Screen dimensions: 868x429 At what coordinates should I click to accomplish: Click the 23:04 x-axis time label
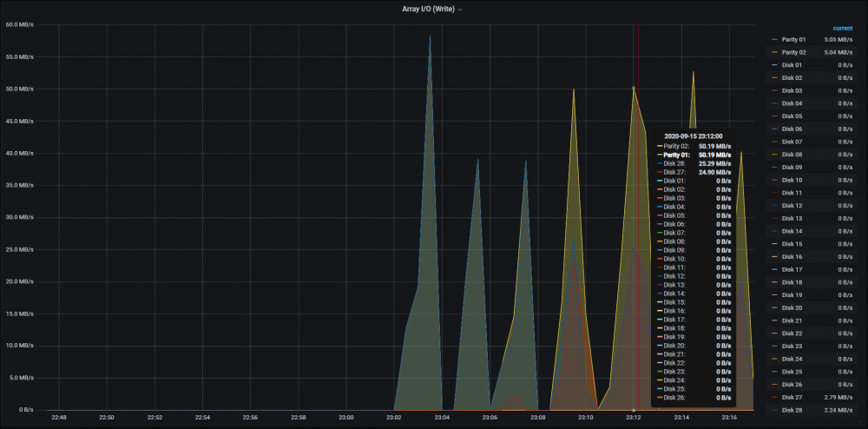pyautogui.click(x=442, y=418)
